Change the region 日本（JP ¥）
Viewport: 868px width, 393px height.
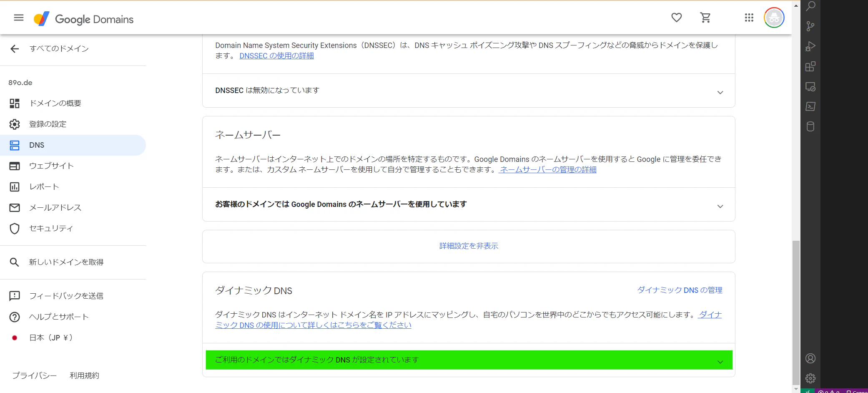click(73, 338)
